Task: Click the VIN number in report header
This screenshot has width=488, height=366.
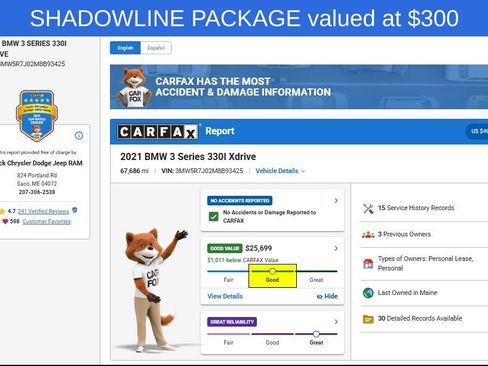Action: click(209, 171)
